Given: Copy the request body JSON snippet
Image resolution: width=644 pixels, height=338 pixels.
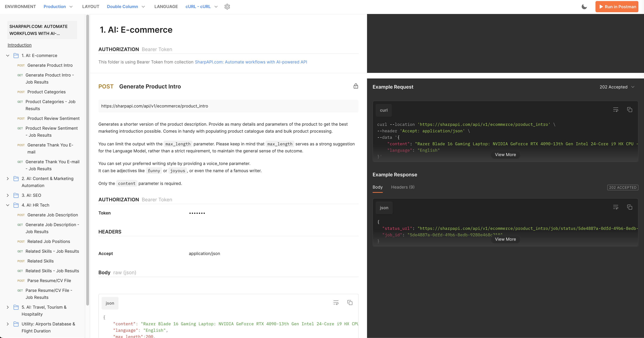Looking at the screenshot, I should (x=350, y=303).
